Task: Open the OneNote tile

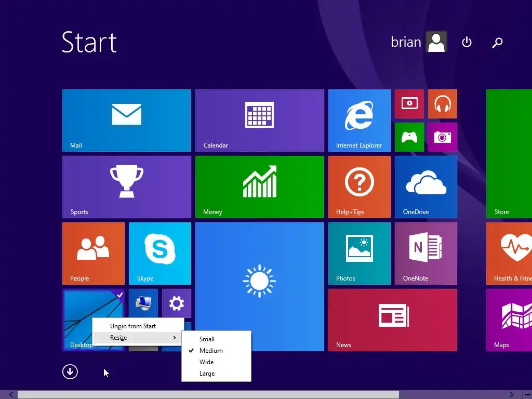Action: pyautogui.click(x=426, y=254)
